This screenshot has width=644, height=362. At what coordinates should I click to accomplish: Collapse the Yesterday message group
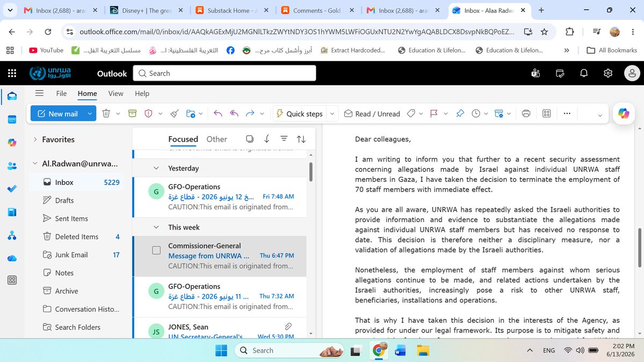pyautogui.click(x=156, y=168)
